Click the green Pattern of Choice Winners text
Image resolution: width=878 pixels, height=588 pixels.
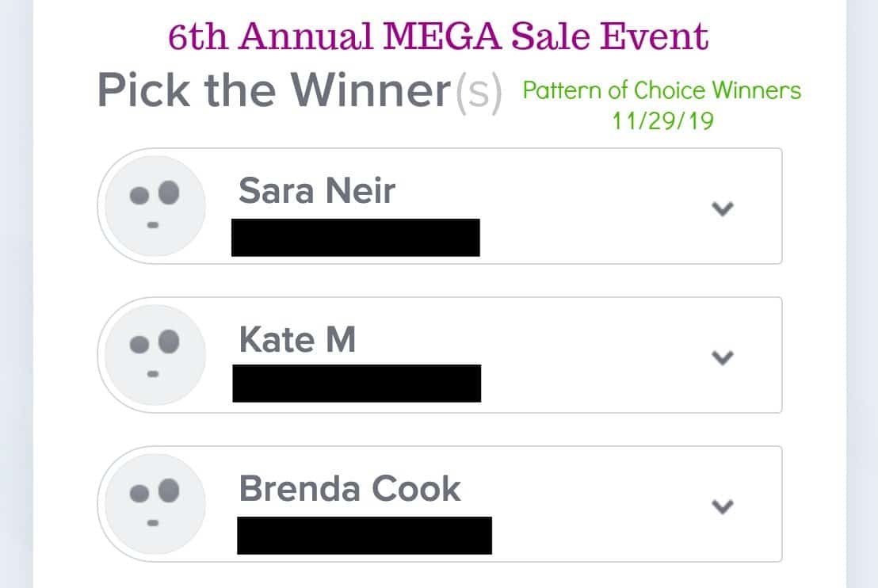(x=662, y=90)
